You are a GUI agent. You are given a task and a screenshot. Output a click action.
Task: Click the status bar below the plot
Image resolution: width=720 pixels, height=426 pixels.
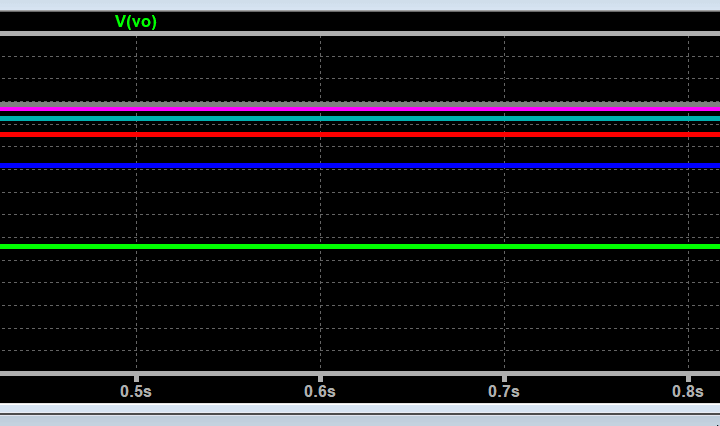[x=360, y=419]
